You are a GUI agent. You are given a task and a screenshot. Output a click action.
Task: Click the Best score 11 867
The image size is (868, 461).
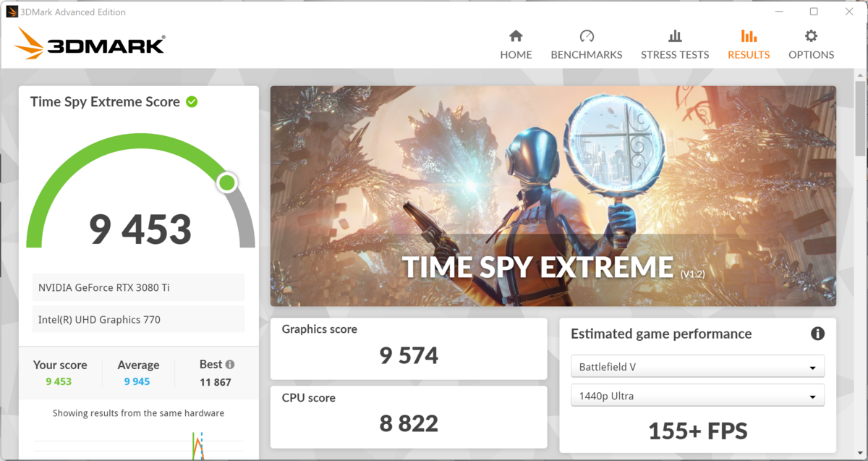point(216,381)
